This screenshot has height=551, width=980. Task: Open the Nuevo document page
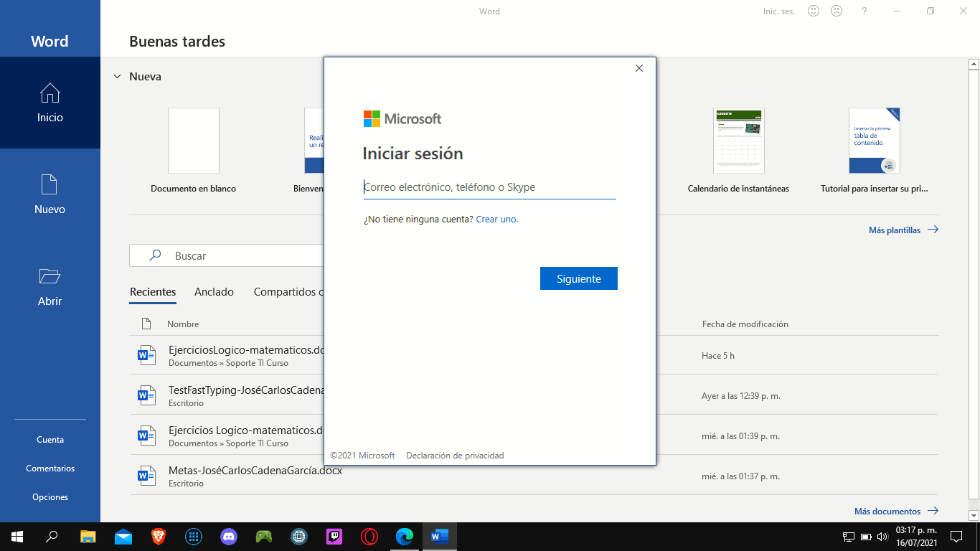click(x=50, y=194)
